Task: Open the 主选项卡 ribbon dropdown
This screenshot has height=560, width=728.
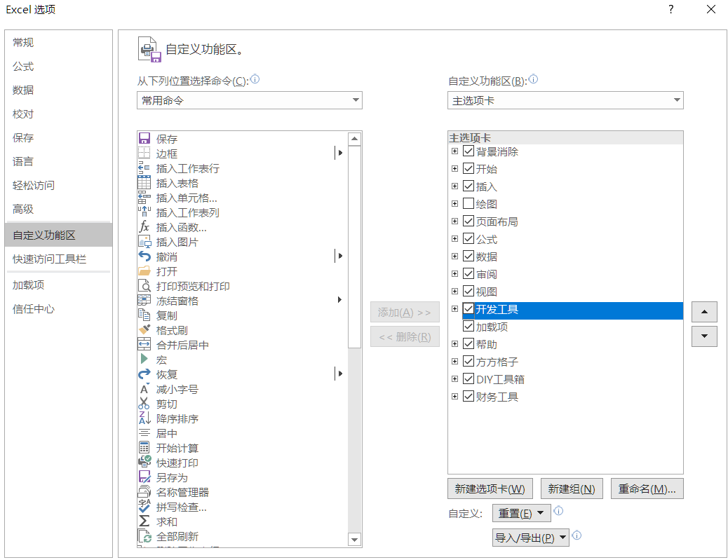Action: 565,100
